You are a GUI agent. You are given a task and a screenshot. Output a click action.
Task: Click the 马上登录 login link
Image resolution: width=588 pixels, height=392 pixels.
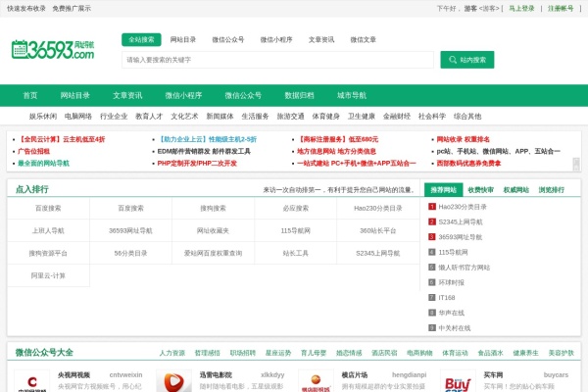point(521,8)
